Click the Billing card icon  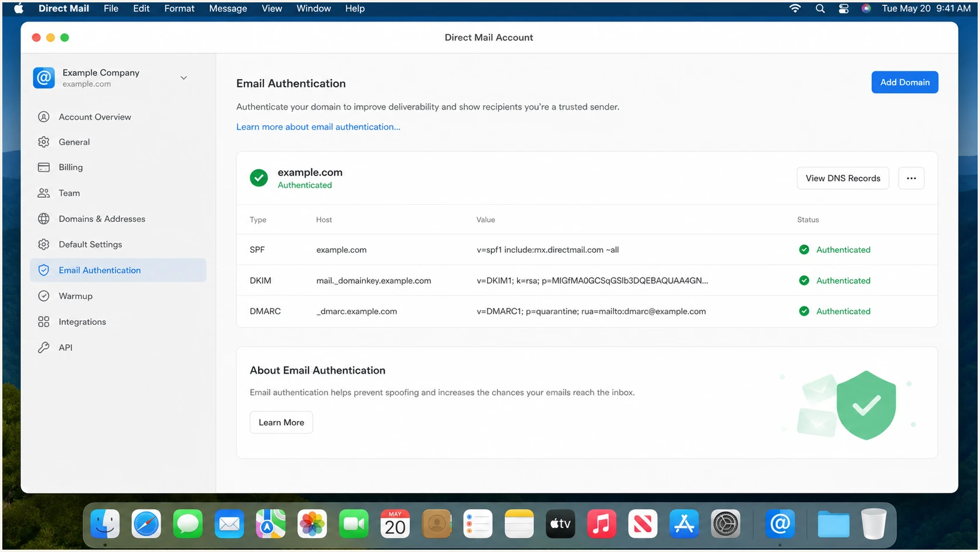43,167
